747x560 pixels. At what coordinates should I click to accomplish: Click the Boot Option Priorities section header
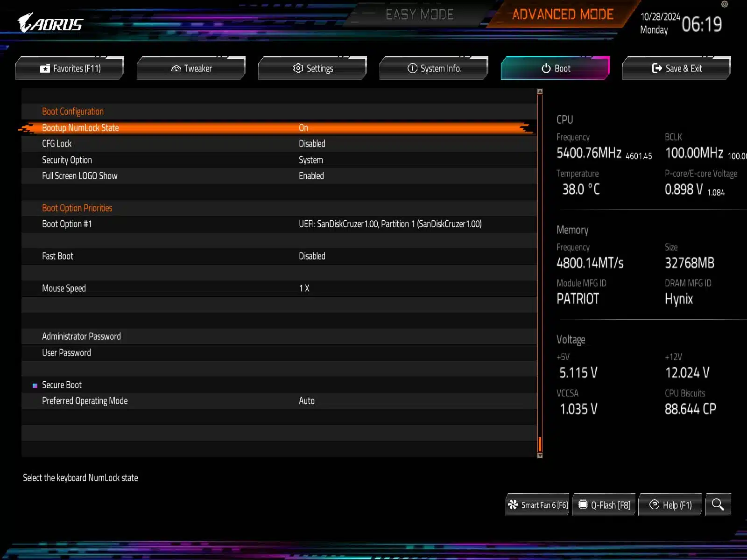(77, 208)
